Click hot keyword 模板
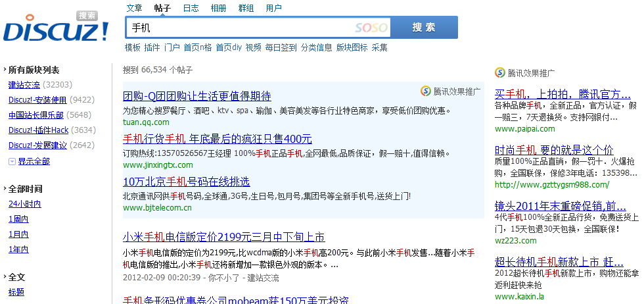Viewport: 644px width, 304px height. click(x=133, y=48)
